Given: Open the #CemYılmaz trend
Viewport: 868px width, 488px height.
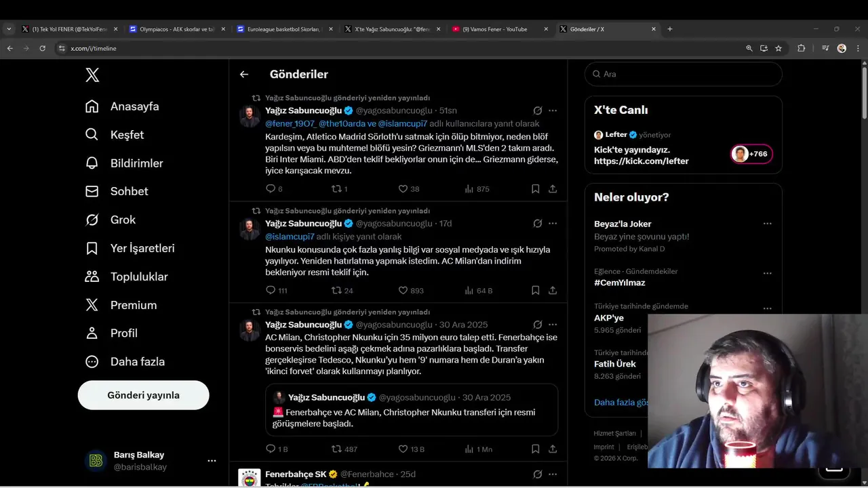Looking at the screenshot, I should 620,283.
